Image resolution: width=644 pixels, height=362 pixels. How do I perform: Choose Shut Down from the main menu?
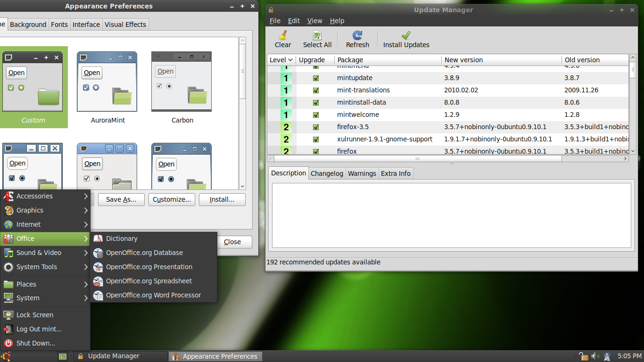point(45,343)
